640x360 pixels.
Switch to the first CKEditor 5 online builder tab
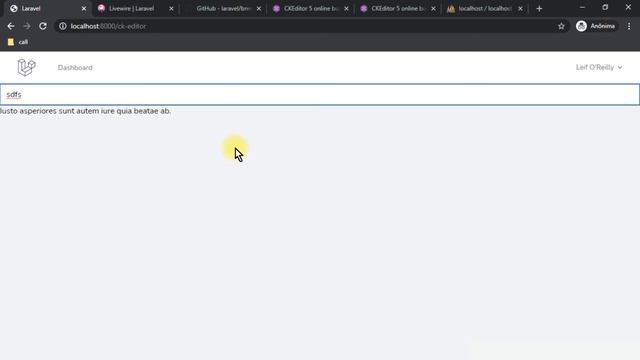tap(310, 9)
